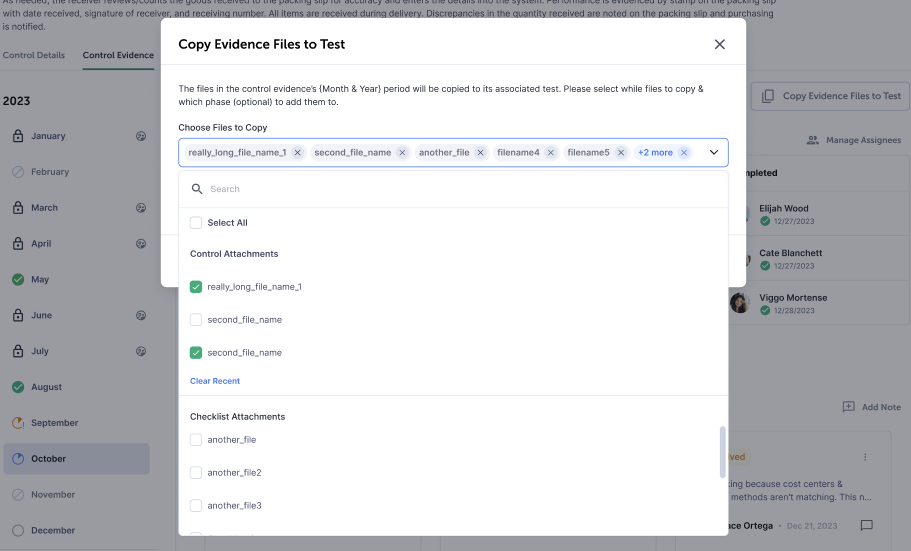The height and width of the screenshot is (551, 911).
Task: Click the copy icon on Copy Evidence Files button
Action: click(x=768, y=96)
